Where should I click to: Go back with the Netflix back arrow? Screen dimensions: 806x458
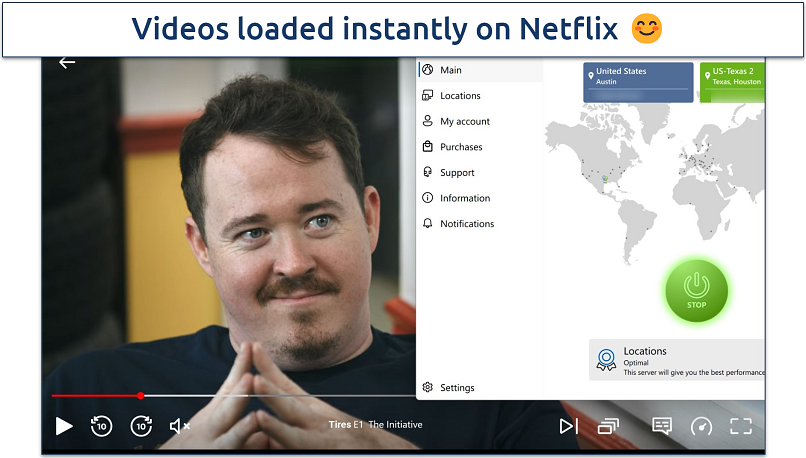click(67, 63)
